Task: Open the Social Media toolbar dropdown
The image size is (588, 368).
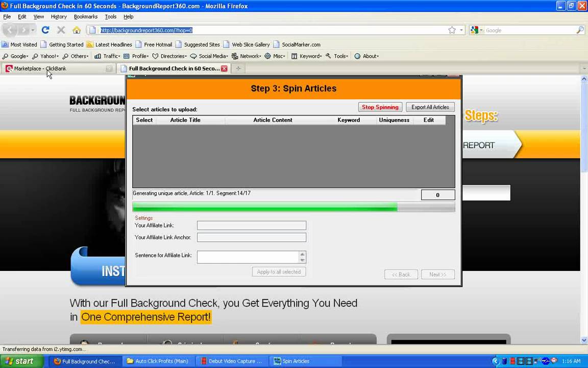Action: [x=209, y=56]
